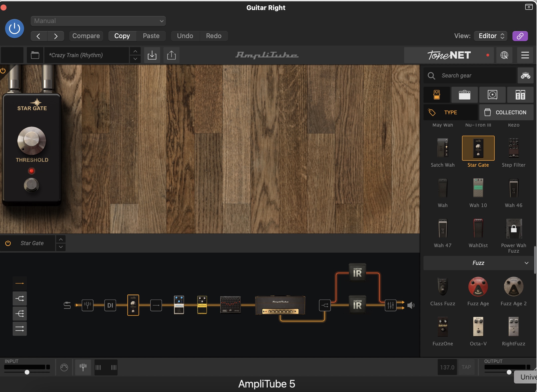This screenshot has height=392, width=537.
Task: Click the Undo button
Action: coord(185,36)
